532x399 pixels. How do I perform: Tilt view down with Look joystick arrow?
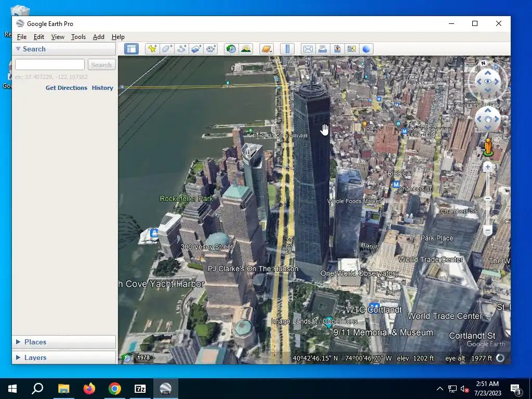(x=487, y=90)
